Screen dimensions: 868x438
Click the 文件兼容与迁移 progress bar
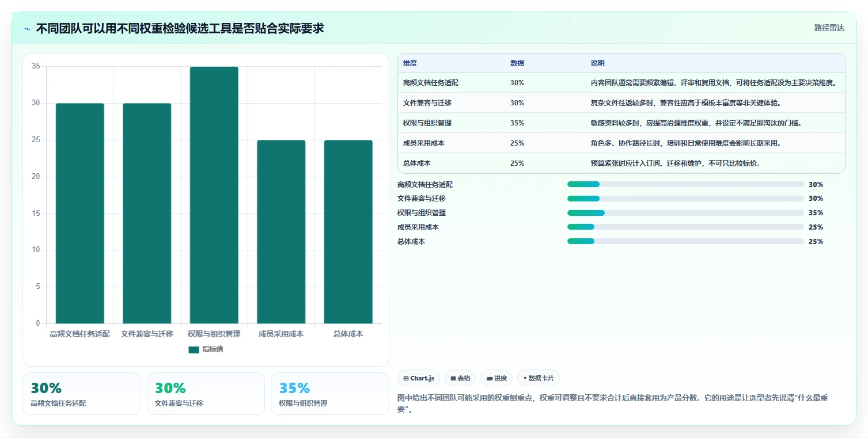[x=685, y=199]
